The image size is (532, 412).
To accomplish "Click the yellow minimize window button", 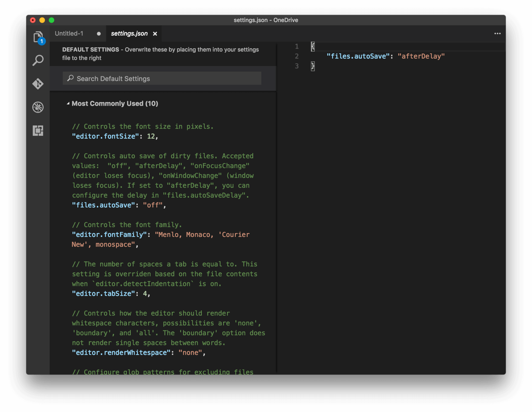I will [42, 20].
